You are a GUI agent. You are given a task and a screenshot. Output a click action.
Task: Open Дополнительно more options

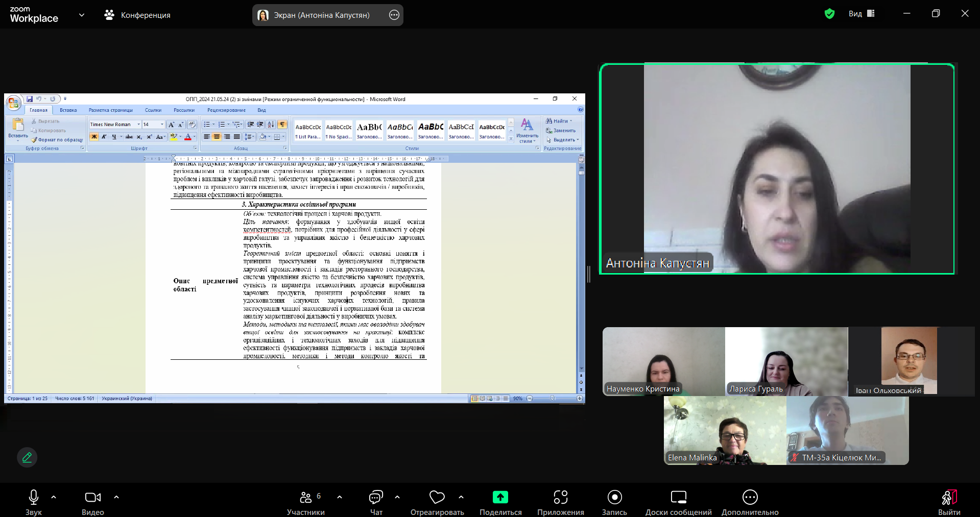click(750, 503)
